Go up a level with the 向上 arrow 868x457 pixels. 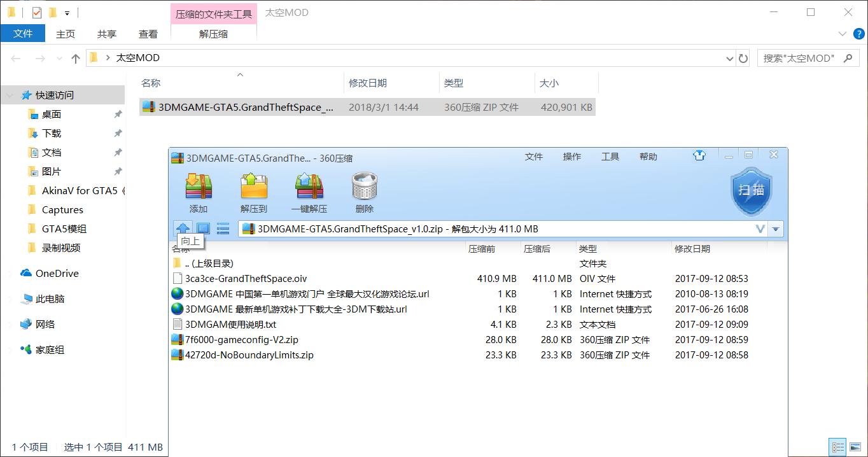click(x=183, y=228)
